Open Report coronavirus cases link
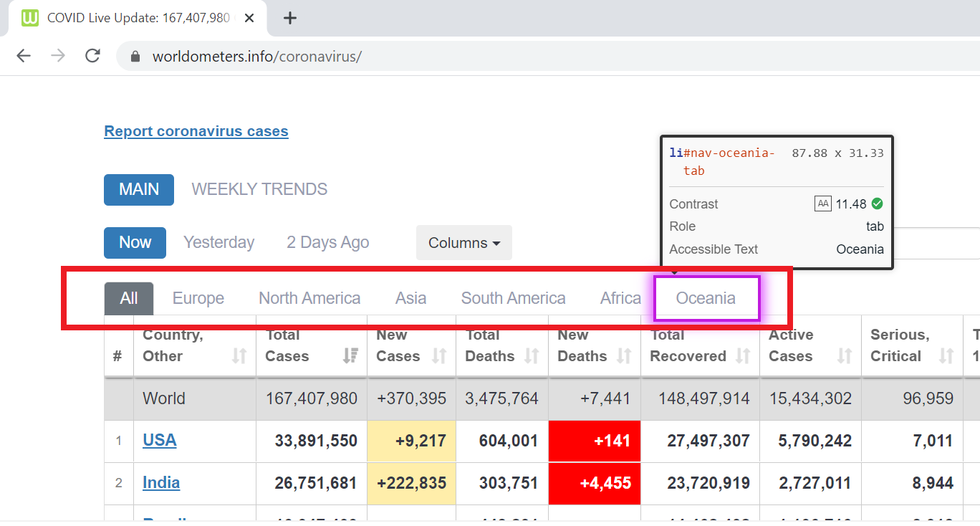The width and height of the screenshot is (980, 526). pos(196,131)
